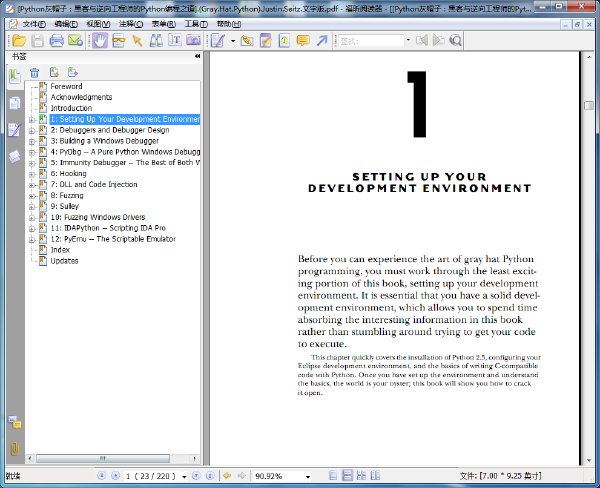Delete selected bookmark with the trash icon
The image size is (600, 488).
tap(34, 72)
